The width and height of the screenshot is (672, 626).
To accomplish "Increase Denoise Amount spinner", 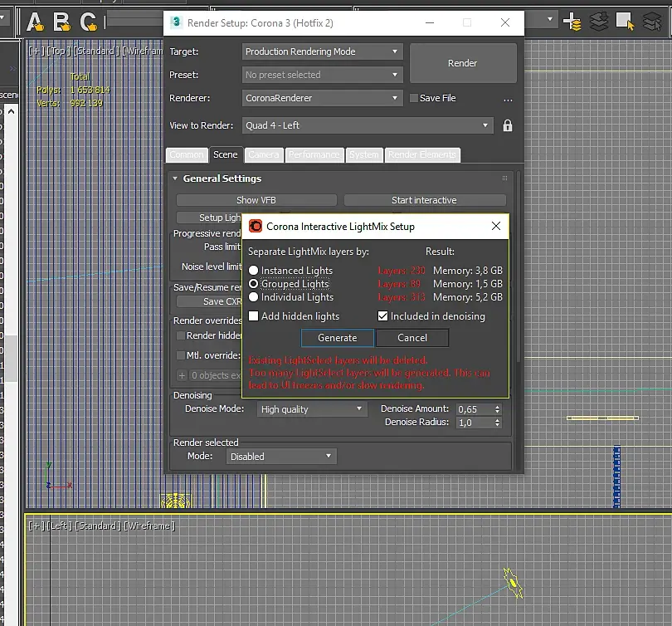I will click(x=497, y=407).
